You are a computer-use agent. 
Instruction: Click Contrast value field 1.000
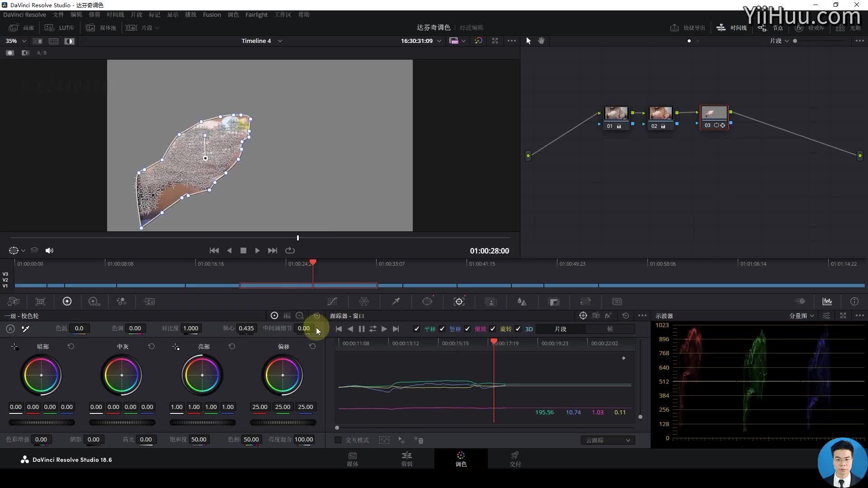190,328
